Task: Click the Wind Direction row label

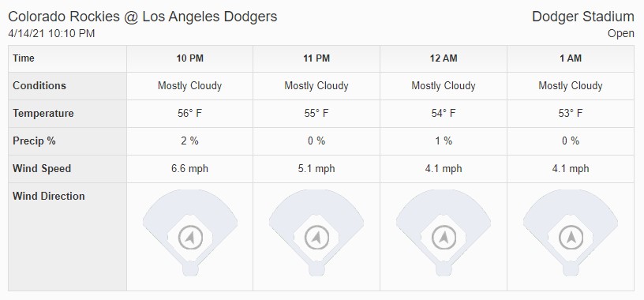Action: tap(49, 196)
